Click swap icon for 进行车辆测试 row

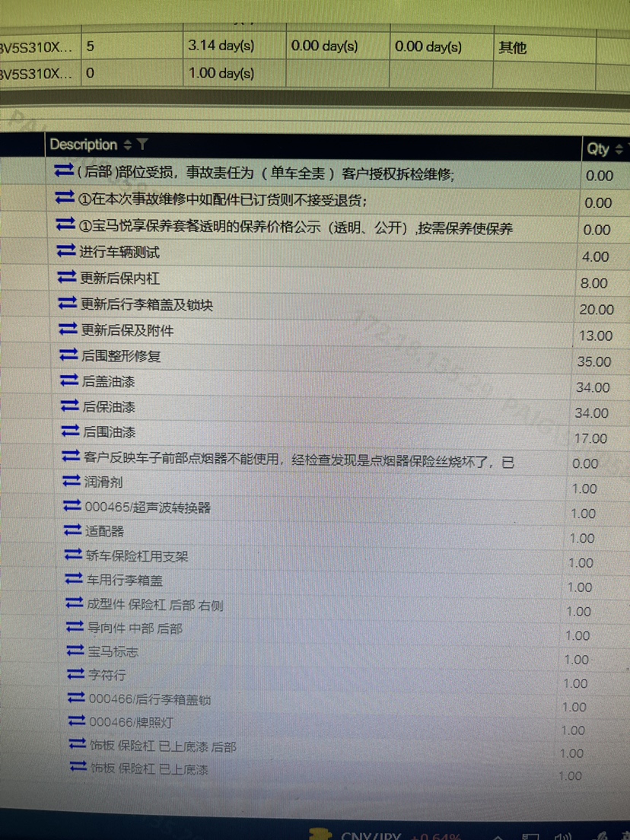(66, 250)
